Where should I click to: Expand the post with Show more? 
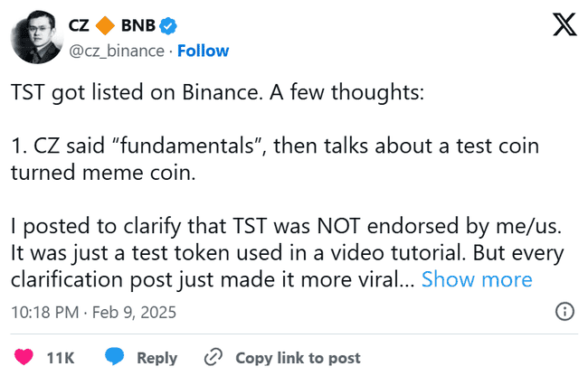click(477, 279)
